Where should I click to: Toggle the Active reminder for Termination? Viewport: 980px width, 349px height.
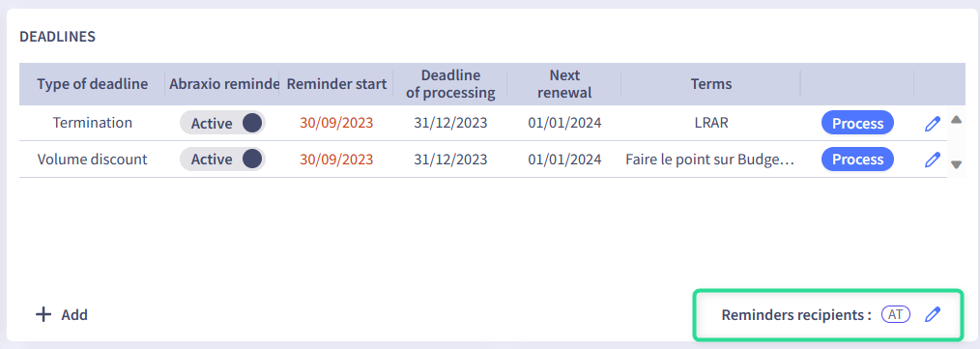[222, 123]
